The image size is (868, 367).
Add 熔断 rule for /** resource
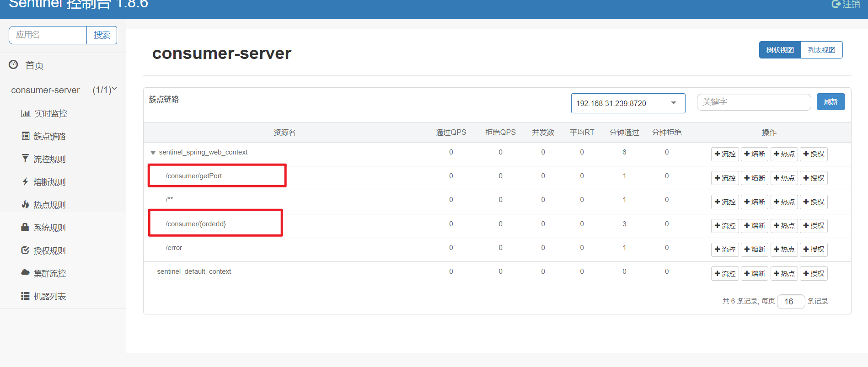tap(755, 202)
